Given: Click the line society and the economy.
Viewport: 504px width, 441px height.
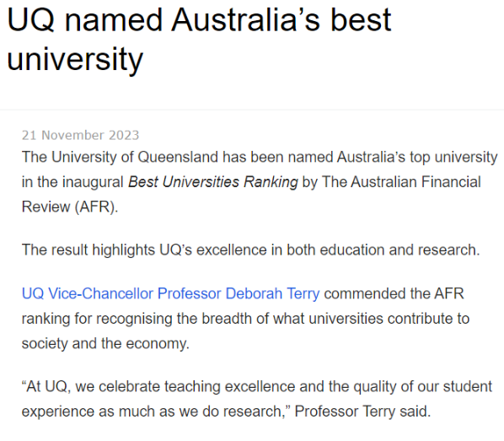Looking at the screenshot, I should pos(105,343).
